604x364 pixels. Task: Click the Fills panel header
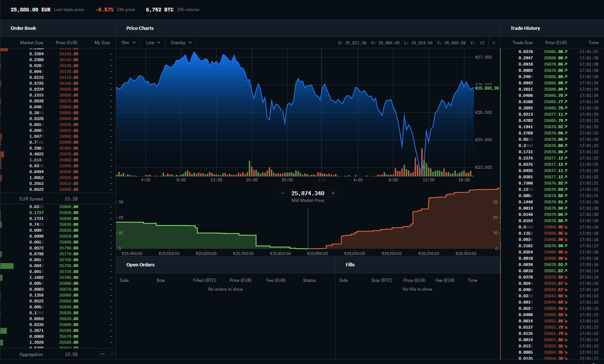[x=350, y=265]
